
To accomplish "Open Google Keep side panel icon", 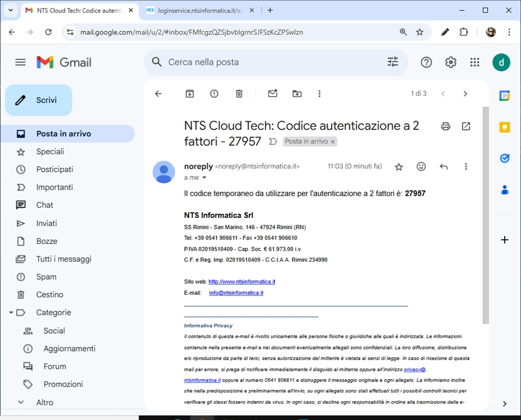I will click(504, 127).
